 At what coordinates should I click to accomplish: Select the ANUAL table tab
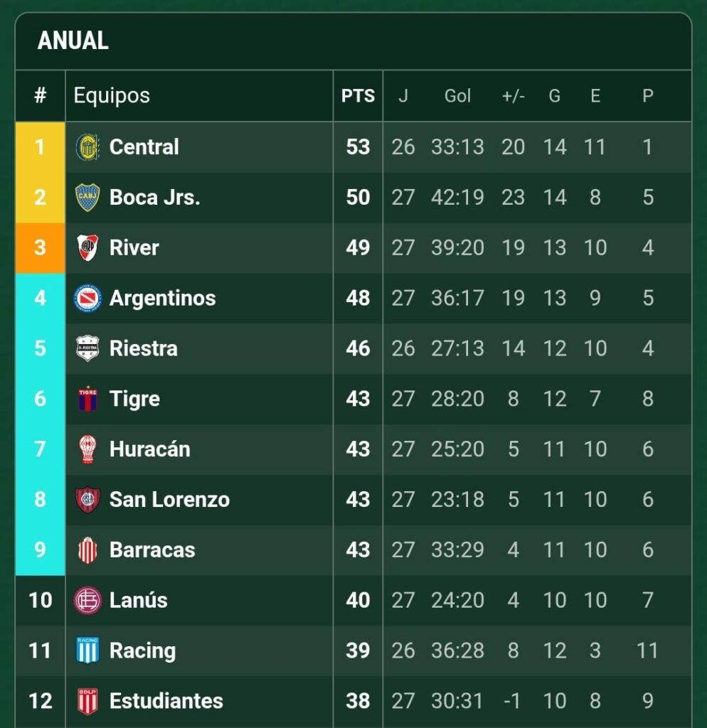point(73,41)
